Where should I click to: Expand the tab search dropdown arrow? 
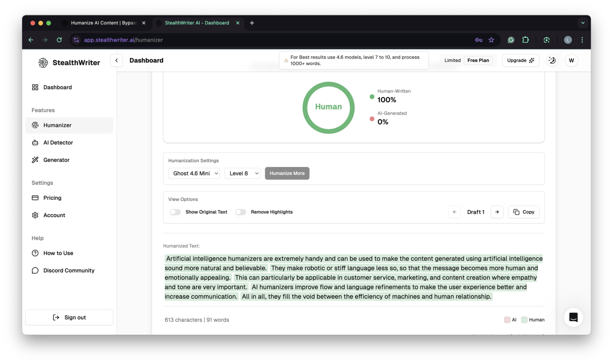[583, 23]
